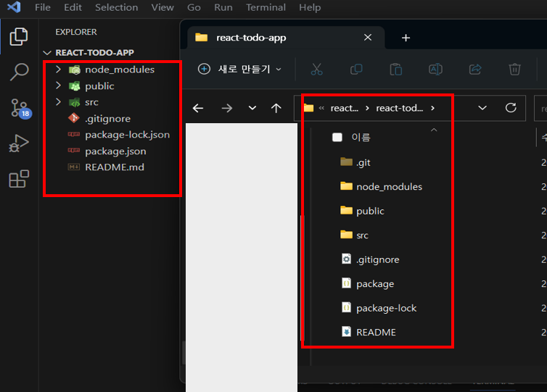Expand the breadcrumb chevron after react-tod...
The height and width of the screenshot is (392, 547).
432,108
